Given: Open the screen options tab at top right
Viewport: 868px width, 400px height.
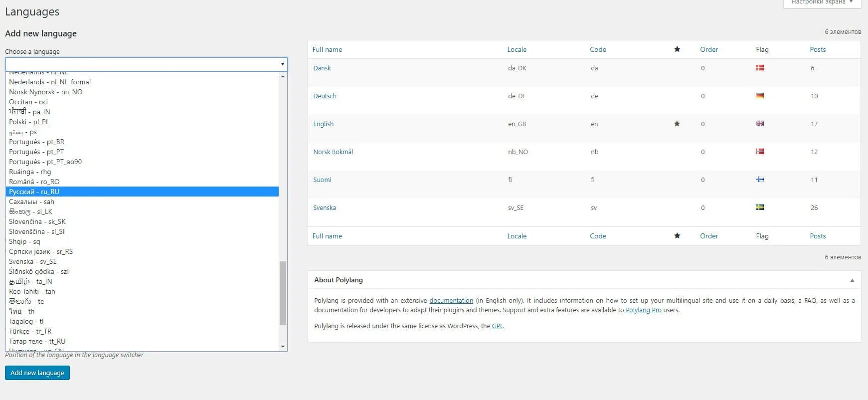Looking at the screenshot, I should pyautogui.click(x=822, y=2).
